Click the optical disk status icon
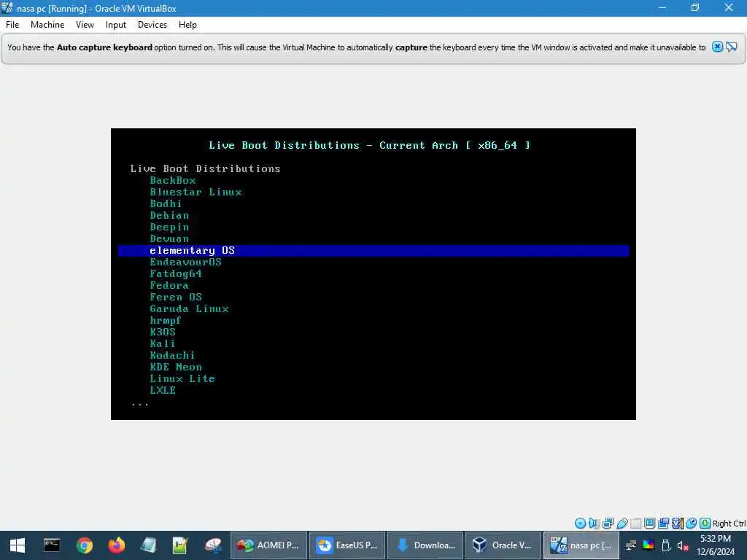The width and height of the screenshot is (747, 560). pyautogui.click(x=580, y=524)
